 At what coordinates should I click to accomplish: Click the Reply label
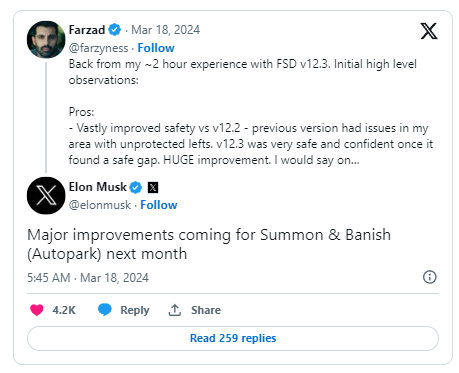[135, 310]
